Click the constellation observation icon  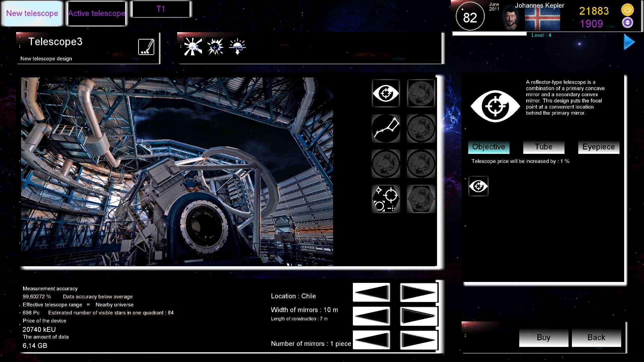386,128
